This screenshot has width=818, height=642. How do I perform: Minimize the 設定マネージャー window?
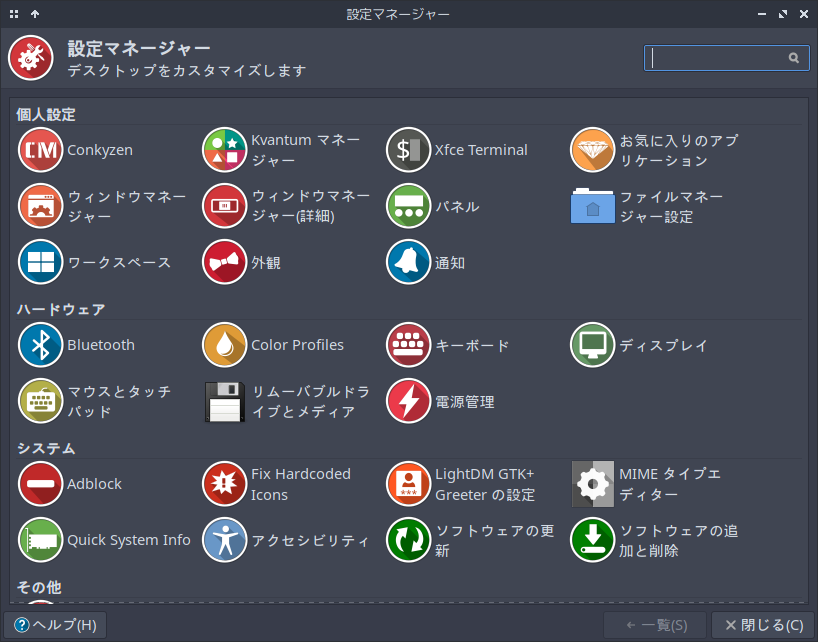click(762, 14)
